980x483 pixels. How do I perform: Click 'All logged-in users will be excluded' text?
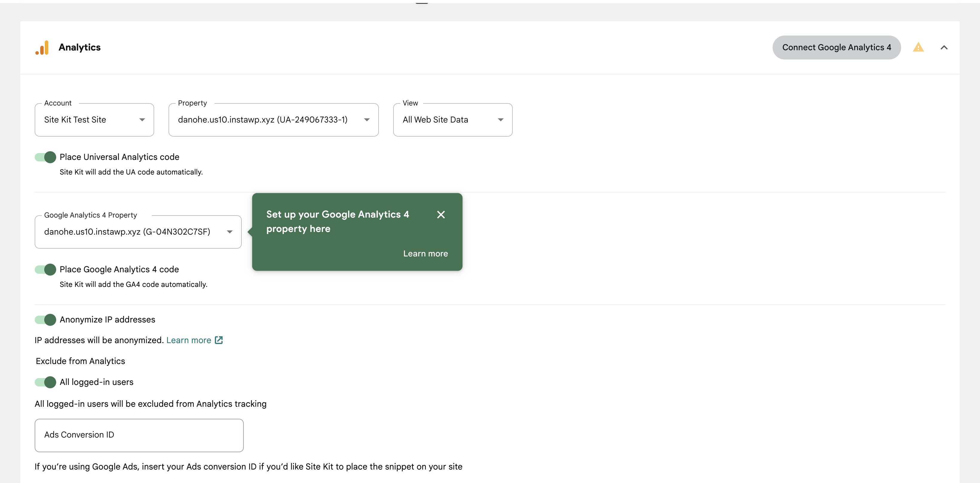pyautogui.click(x=151, y=404)
